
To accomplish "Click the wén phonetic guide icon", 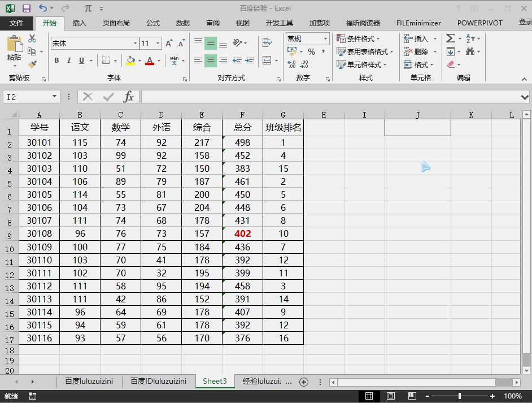I will 174,60.
